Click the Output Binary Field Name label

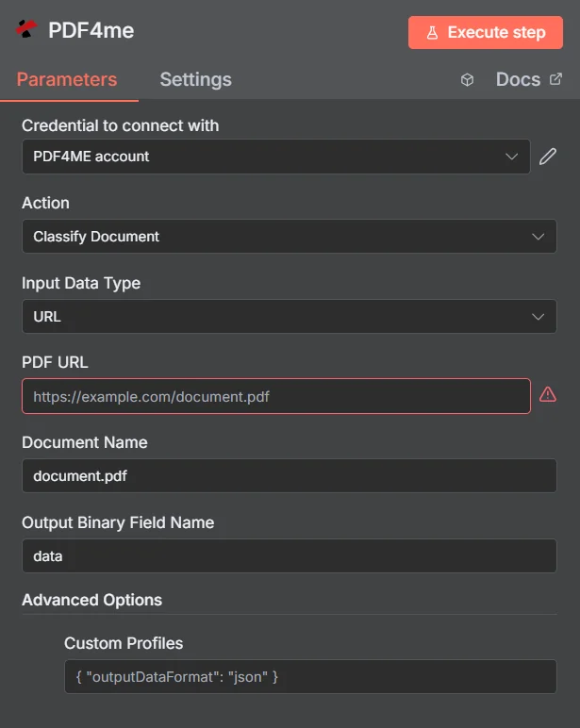[118, 522]
